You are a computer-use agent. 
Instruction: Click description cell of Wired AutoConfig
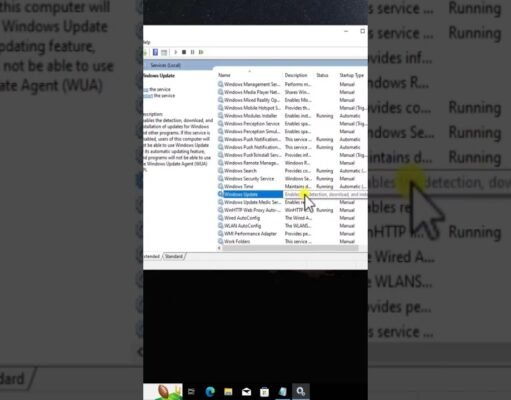[x=298, y=218]
